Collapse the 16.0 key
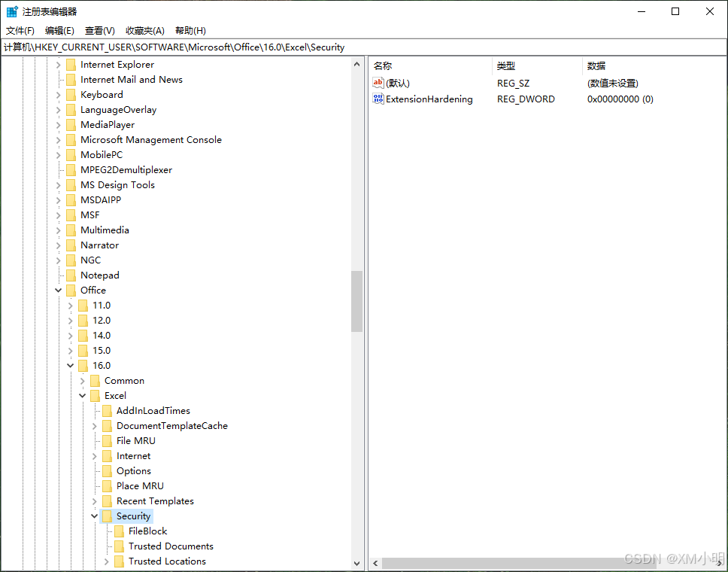 (x=71, y=366)
